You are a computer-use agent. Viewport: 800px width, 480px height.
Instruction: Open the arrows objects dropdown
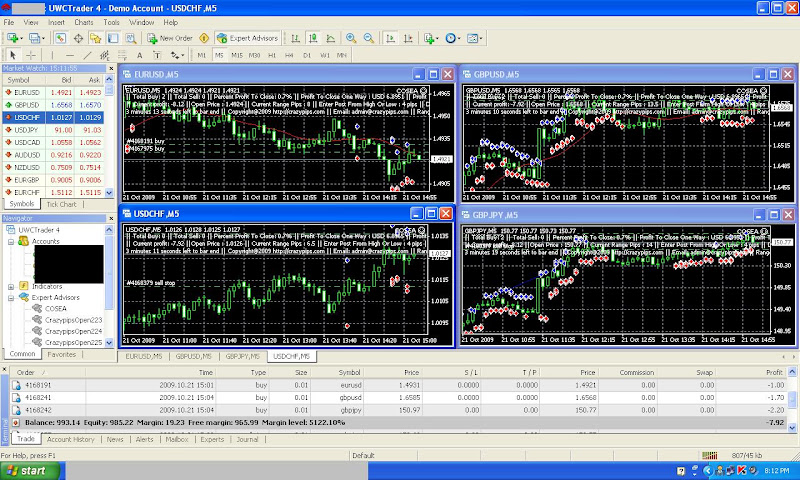(x=177, y=55)
